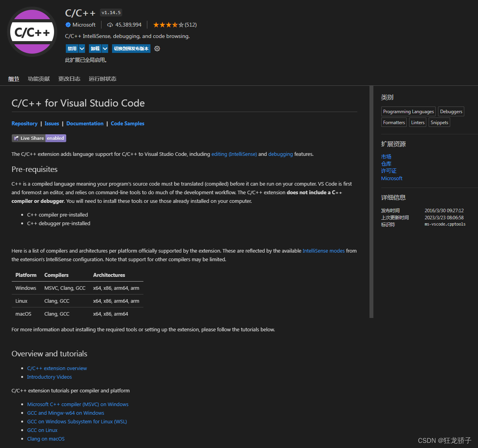This screenshot has height=448, width=478.
Task: Click the Windows row in platform table
Action: (x=78, y=288)
